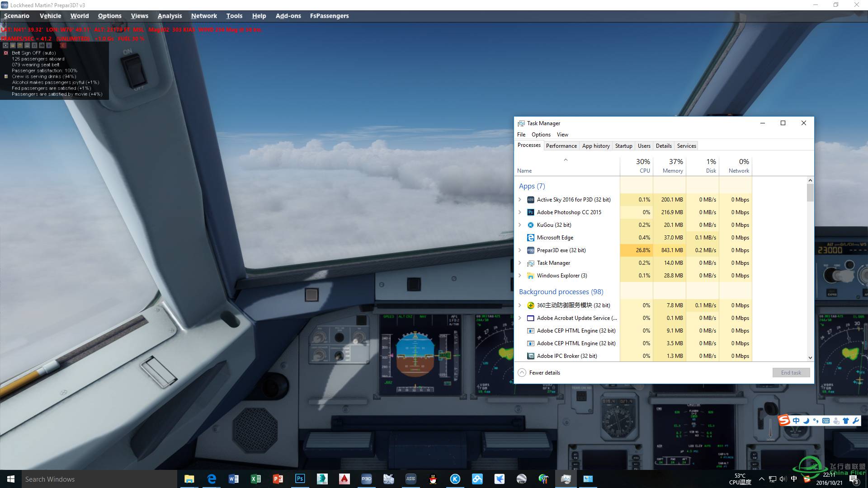Click Fewer details to collapse Task Manager

539,372
